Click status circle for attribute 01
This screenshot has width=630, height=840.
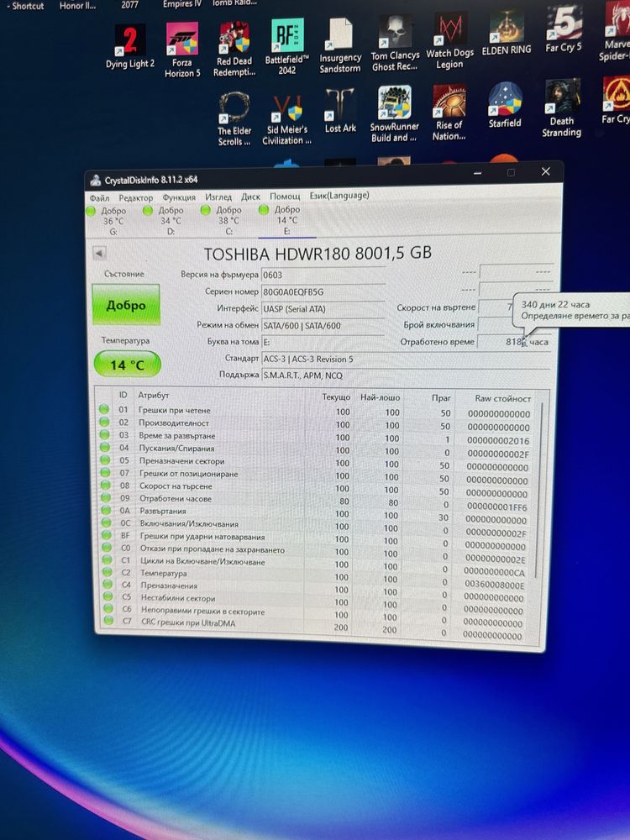pyautogui.click(x=104, y=409)
